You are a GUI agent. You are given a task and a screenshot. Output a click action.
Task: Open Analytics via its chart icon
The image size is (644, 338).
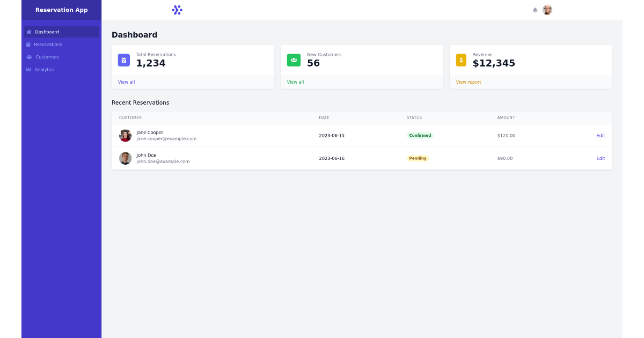pyautogui.click(x=30, y=69)
